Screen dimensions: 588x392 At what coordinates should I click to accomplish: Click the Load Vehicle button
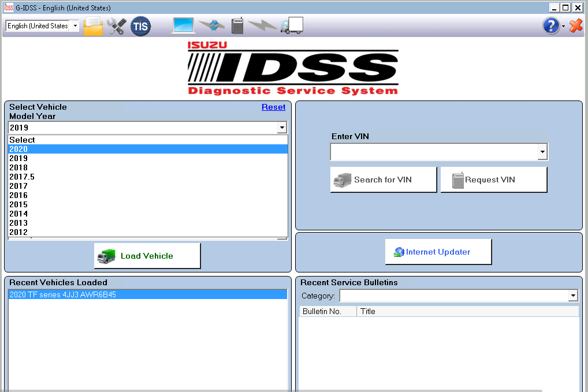click(x=147, y=255)
